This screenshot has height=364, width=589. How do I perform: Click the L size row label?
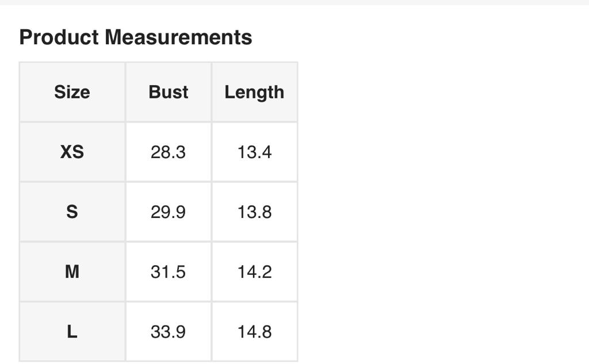point(72,331)
